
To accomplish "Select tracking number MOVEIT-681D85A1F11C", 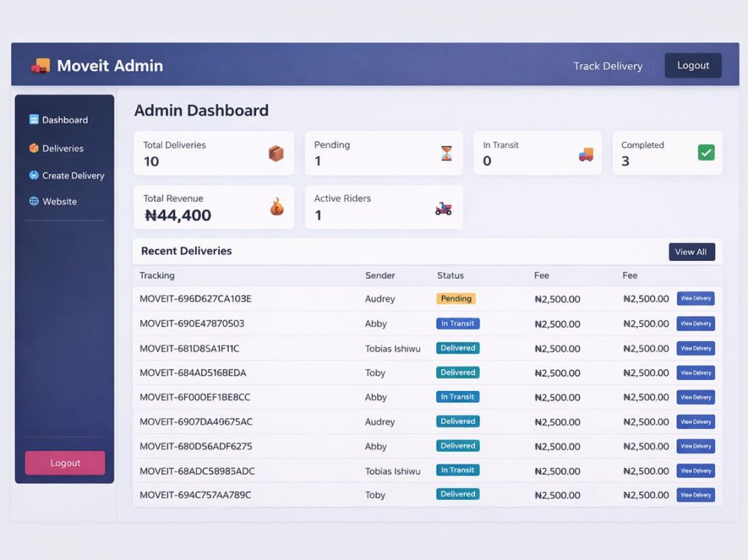I will [x=189, y=348].
